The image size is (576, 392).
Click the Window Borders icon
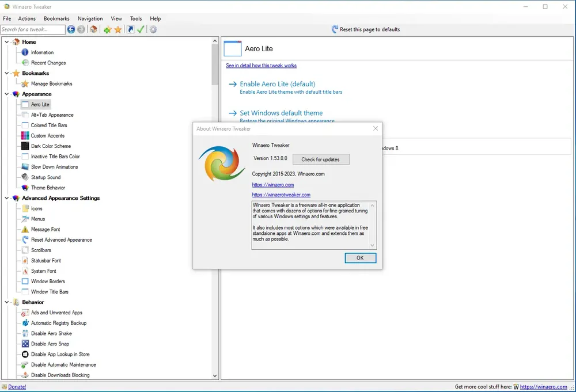click(25, 281)
